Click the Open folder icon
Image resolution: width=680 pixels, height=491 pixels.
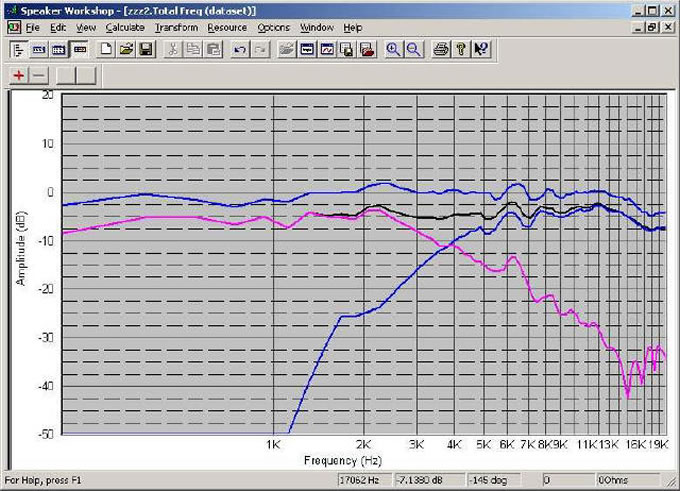(126, 49)
